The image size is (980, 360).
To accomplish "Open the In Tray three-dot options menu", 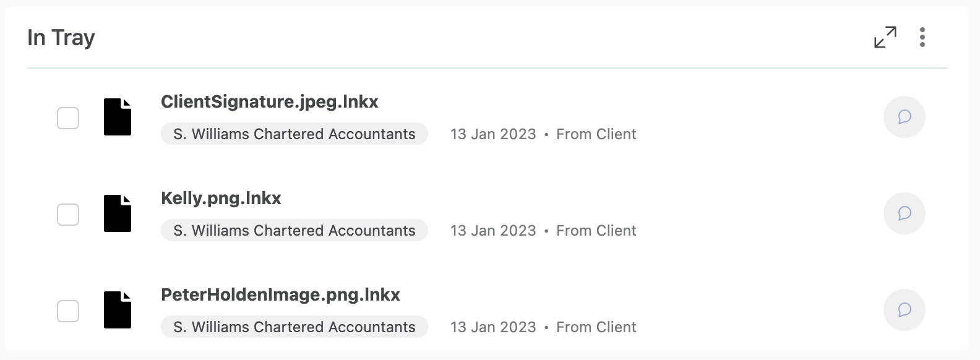I will (x=922, y=37).
